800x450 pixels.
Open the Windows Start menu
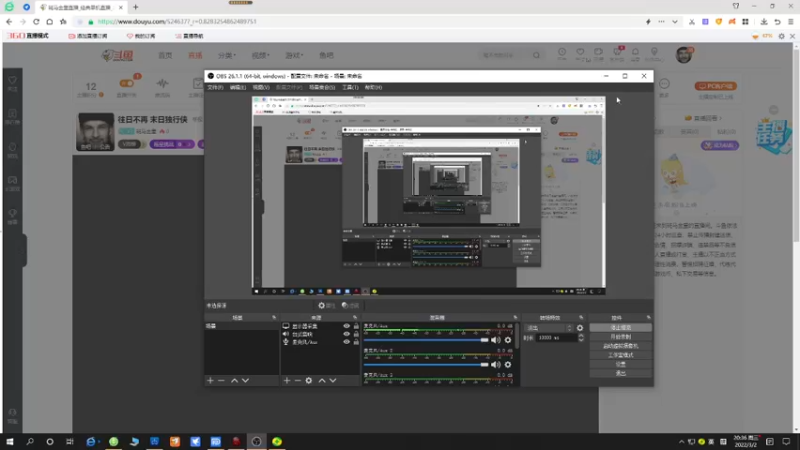click(10, 442)
